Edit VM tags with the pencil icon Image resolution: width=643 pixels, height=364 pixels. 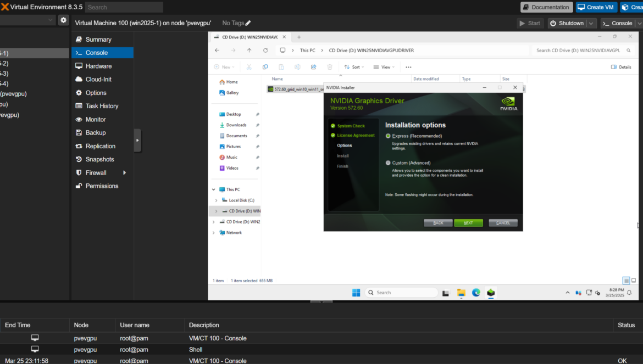[248, 24]
